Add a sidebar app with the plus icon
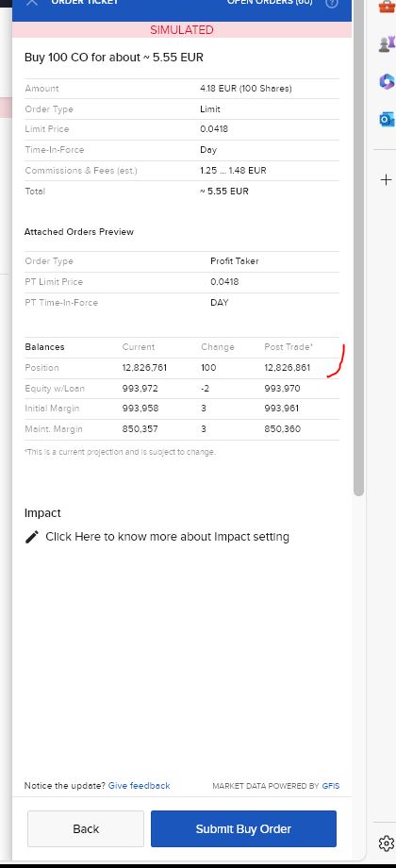This screenshot has height=868, width=396. (386, 179)
